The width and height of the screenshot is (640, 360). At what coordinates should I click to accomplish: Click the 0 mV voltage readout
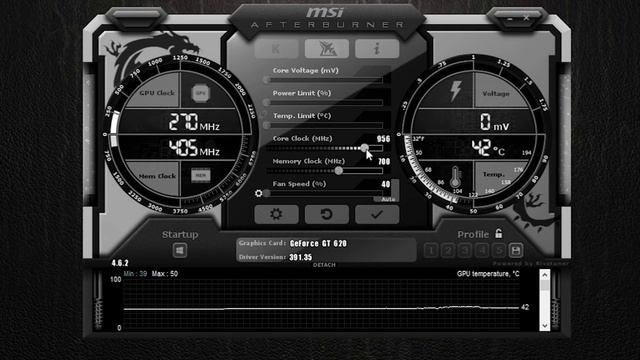point(494,122)
